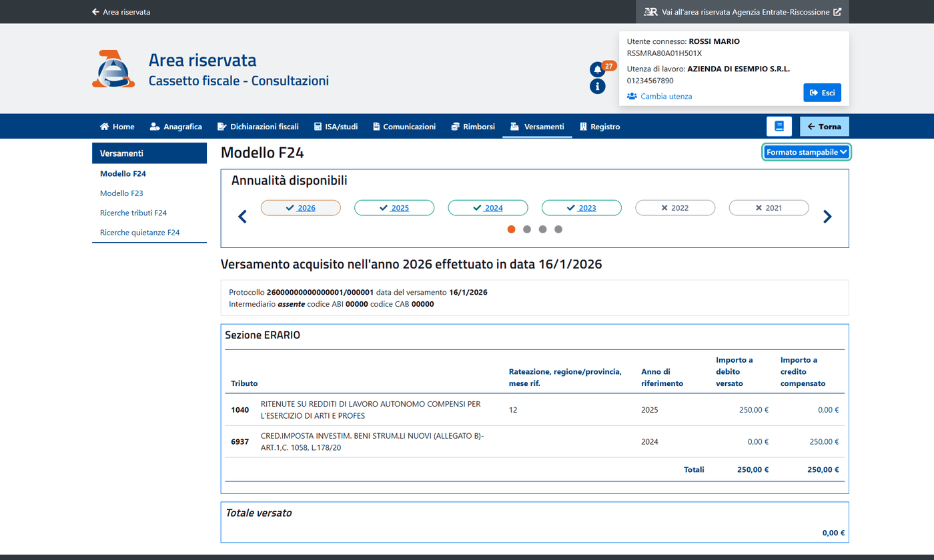
Task: Click the Cambia utenza people icon
Action: point(632,96)
